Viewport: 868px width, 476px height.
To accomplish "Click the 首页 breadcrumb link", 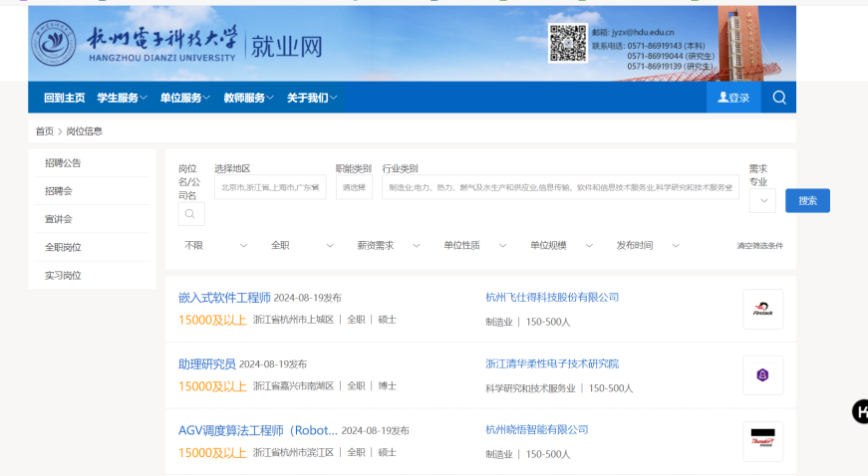I will [44, 131].
